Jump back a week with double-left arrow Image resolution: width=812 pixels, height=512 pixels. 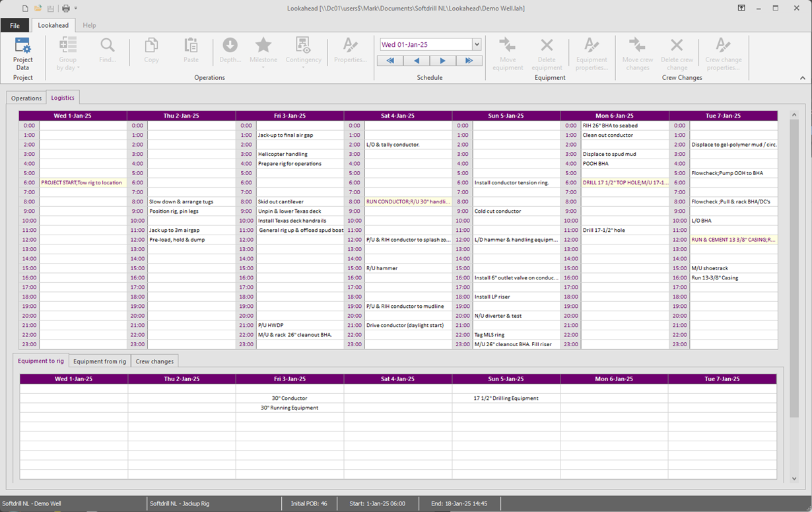(x=390, y=61)
